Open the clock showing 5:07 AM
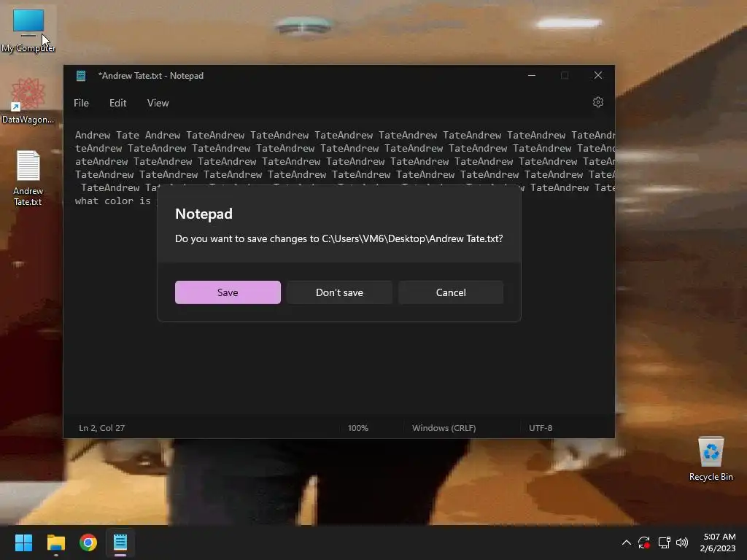The image size is (747, 560). (718, 542)
